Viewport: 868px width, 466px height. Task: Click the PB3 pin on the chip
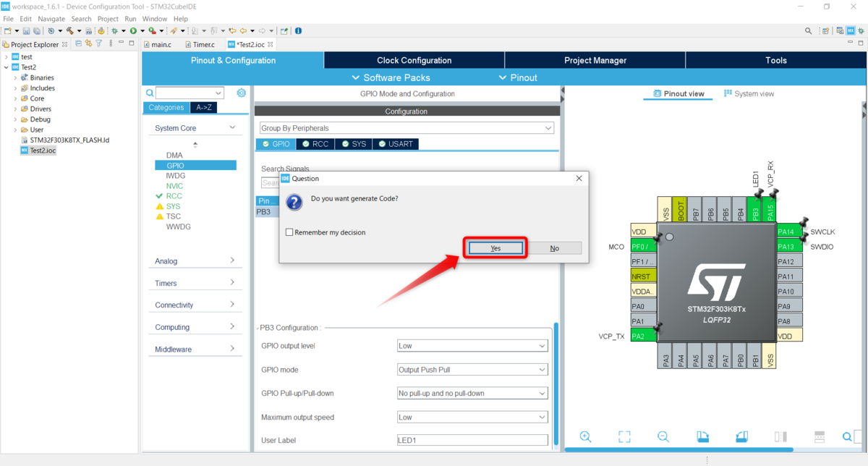(x=756, y=209)
